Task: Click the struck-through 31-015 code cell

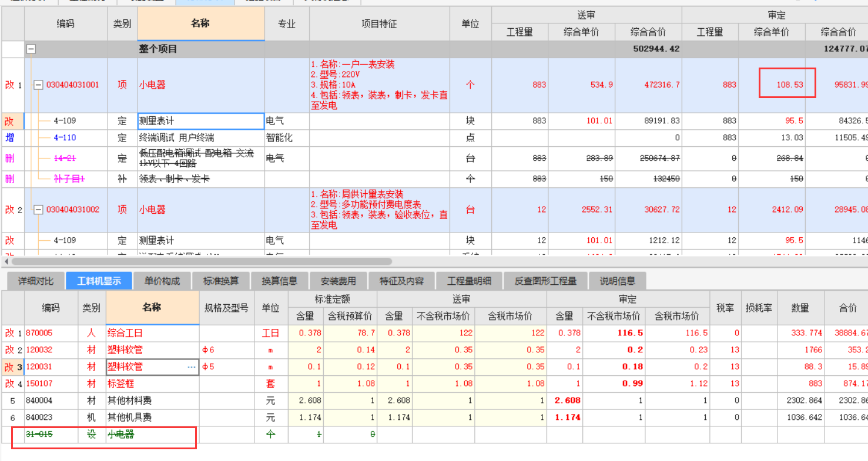Action: [x=52, y=435]
